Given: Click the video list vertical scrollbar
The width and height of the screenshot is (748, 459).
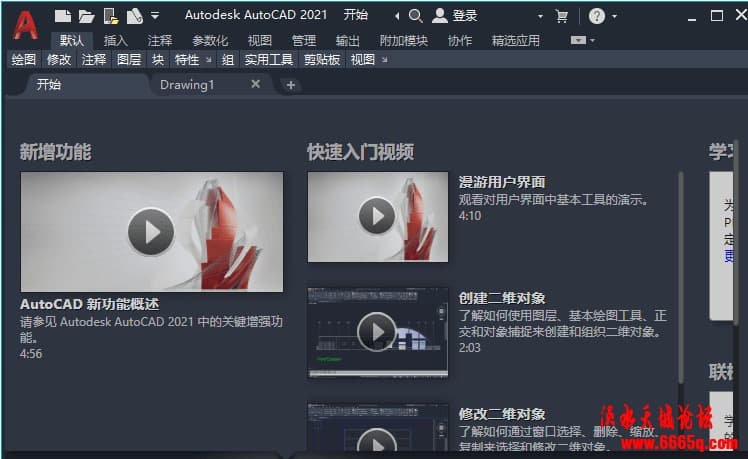Looking at the screenshot, I should point(681,277).
